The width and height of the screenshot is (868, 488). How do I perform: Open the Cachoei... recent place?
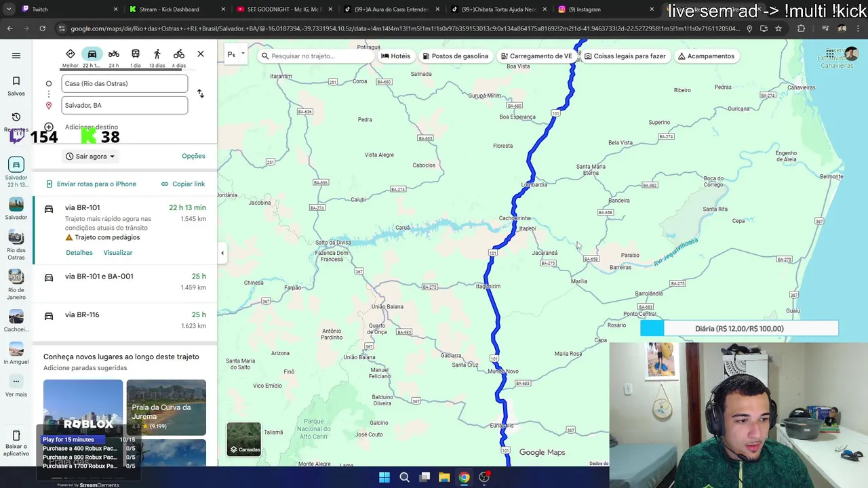click(x=16, y=321)
